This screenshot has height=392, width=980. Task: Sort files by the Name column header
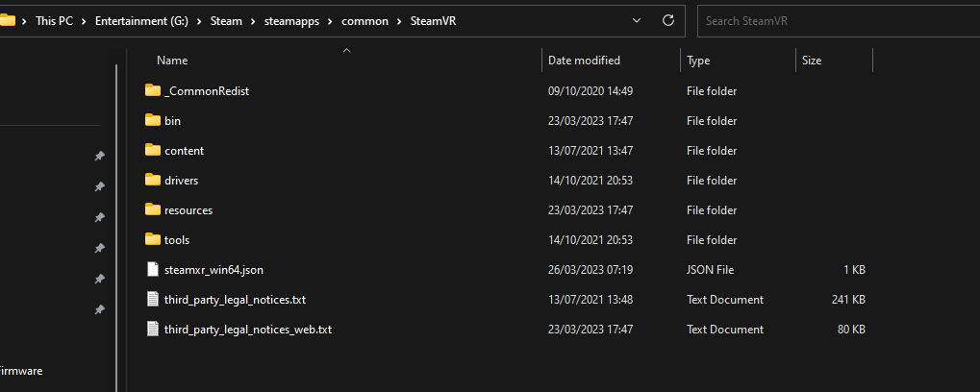point(172,61)
